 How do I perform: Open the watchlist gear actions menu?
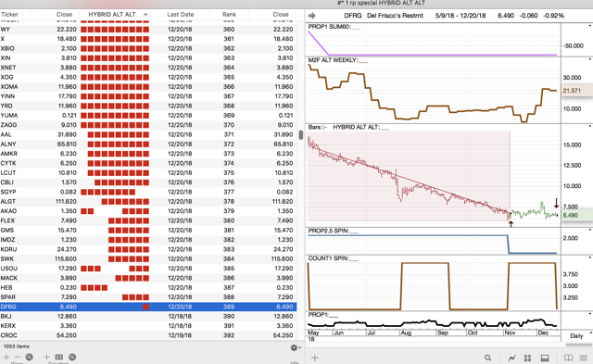tap(295, 347)
